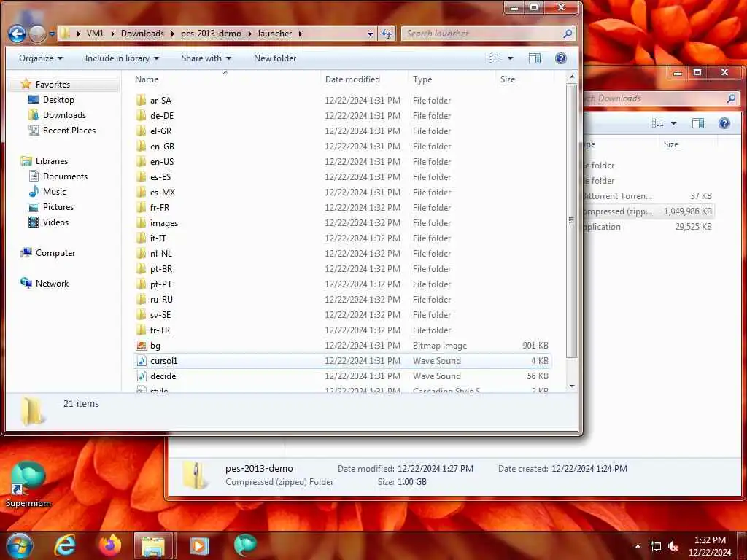Show hidden tray icons arrow
This screenshot has height=560, width=747.
(x=638, y=546)
